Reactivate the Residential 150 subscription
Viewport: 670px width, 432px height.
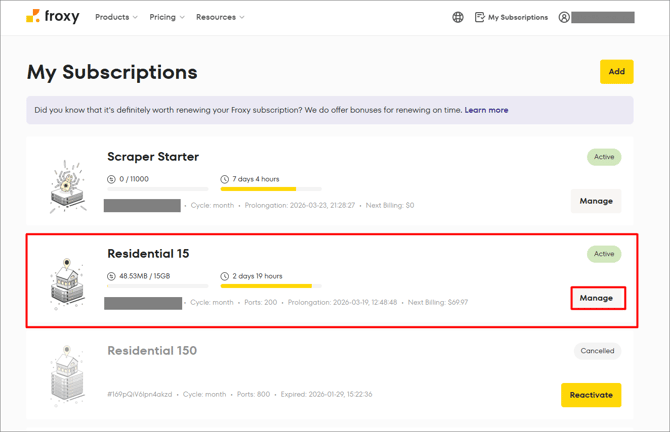(x=591, y=395)
